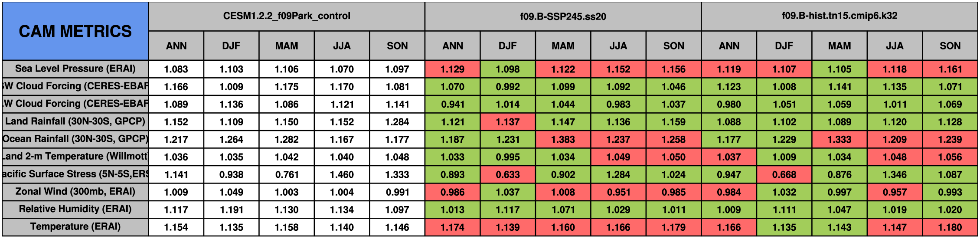Click the red 1.383 Ocean Rainfall cell
Image resolution: width=980 pixels, height=239 pixels.
[x=563, y=139]
